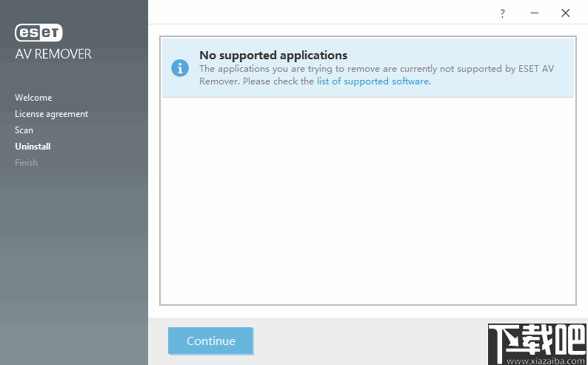
Task: Close the ESET AV Remover window
Action: 566,13
